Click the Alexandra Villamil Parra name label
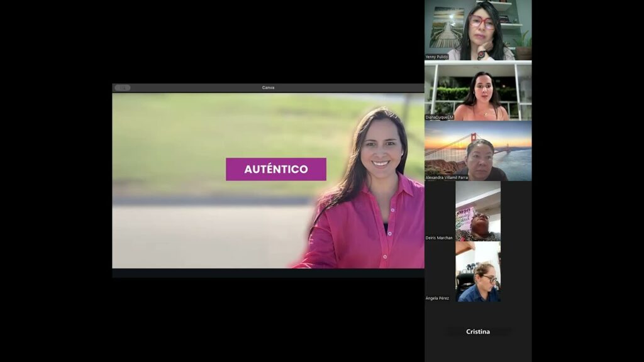644x362 pixels. pyautogui.click(x=447, y=177)
